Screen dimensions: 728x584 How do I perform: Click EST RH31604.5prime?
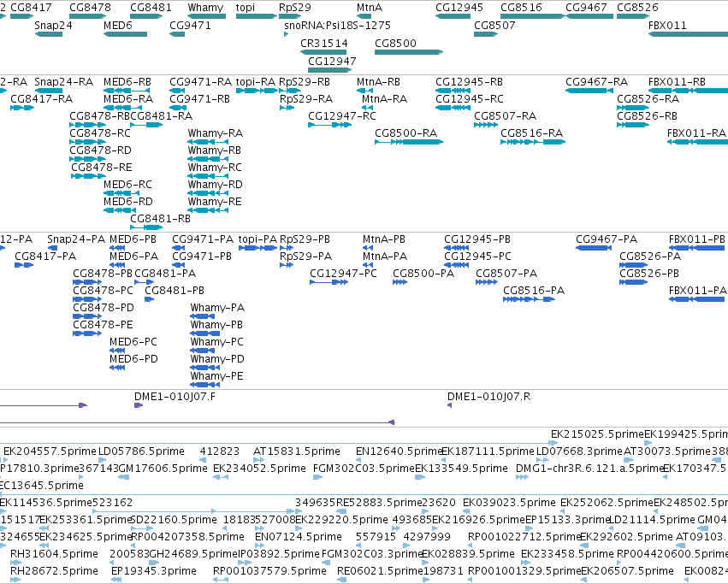tap(54, 554)
